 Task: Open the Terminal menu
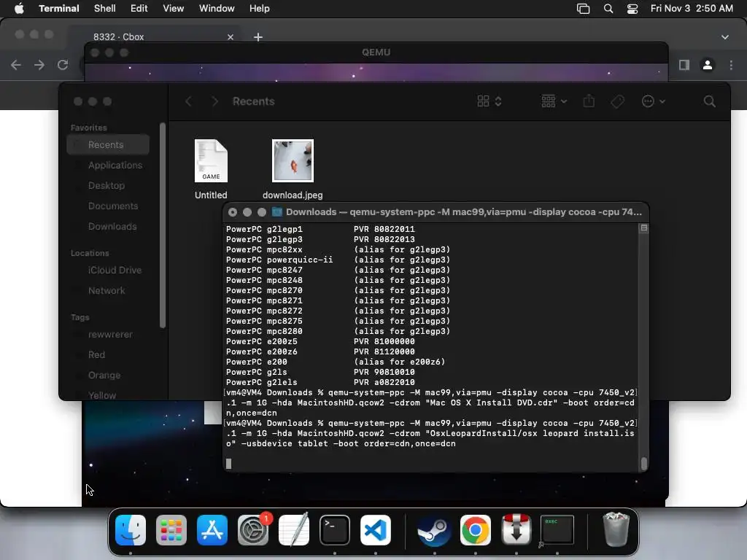(58, 9)
